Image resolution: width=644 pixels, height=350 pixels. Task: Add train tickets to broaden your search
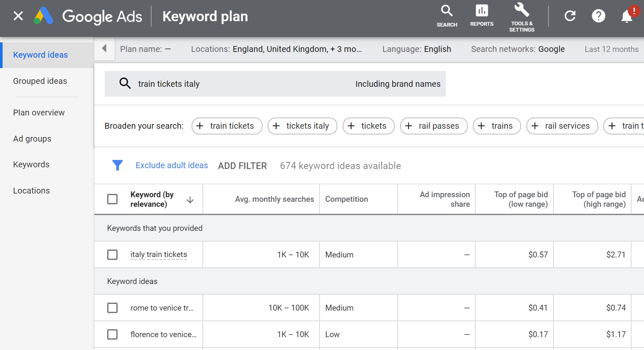[x=227, y=126]
